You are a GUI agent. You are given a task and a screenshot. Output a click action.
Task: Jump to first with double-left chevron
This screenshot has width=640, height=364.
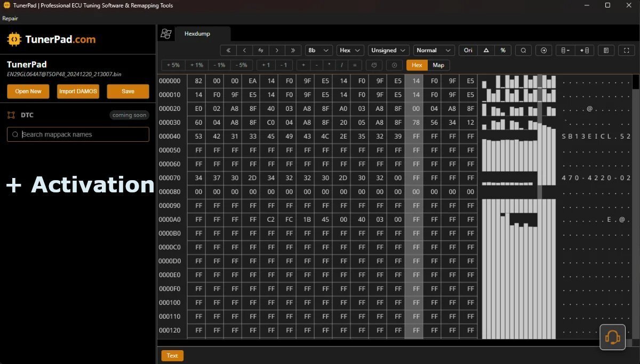tap(228, 51)
